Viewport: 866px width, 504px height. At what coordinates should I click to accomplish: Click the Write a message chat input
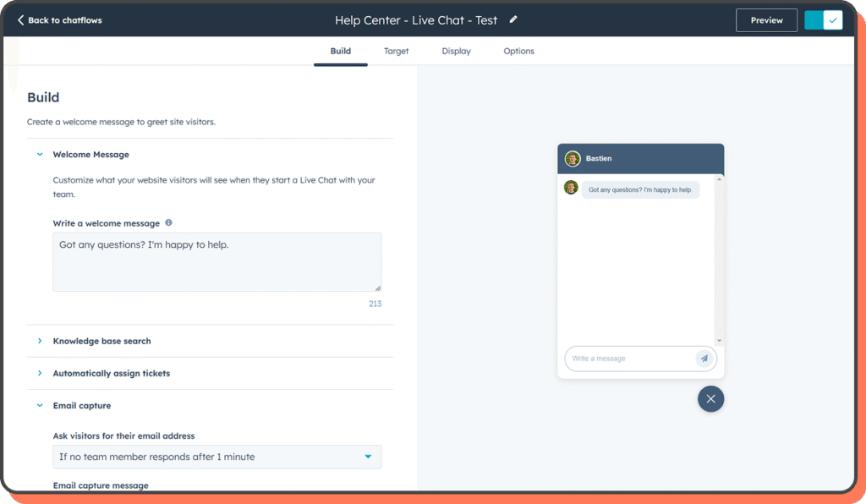click(x=628, y=359)
